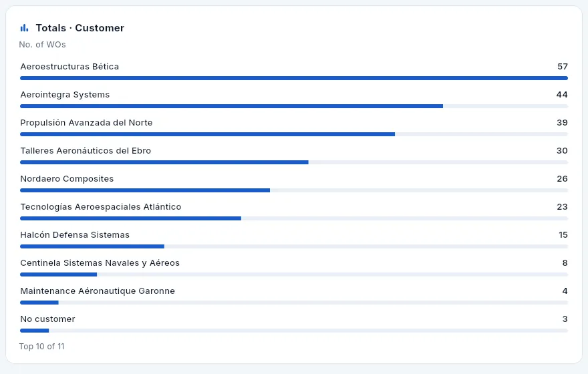This screenshot has height=374, width=588.
Task: Select the Totals · Customer heading
Action: tap(80, 28)
